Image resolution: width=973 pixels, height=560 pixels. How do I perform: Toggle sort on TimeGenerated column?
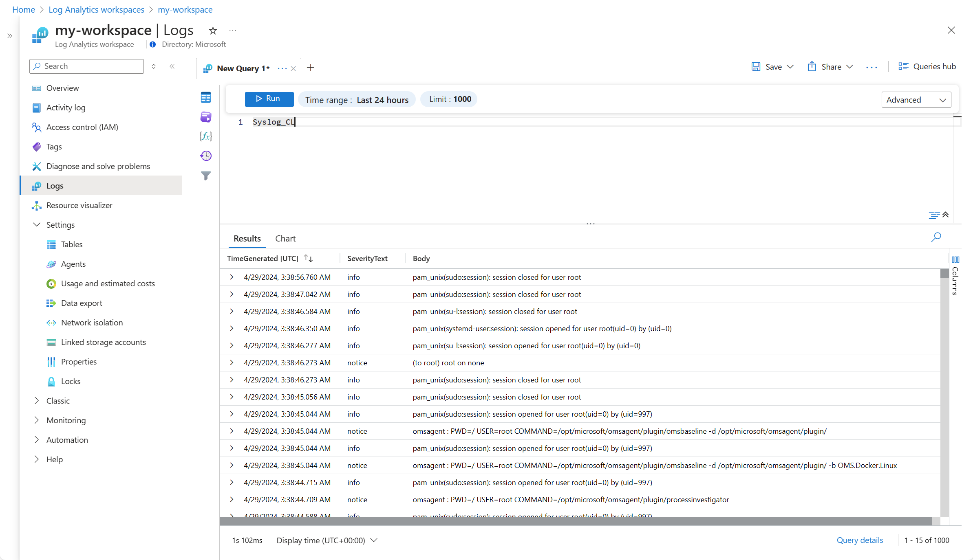pos(308,258)
